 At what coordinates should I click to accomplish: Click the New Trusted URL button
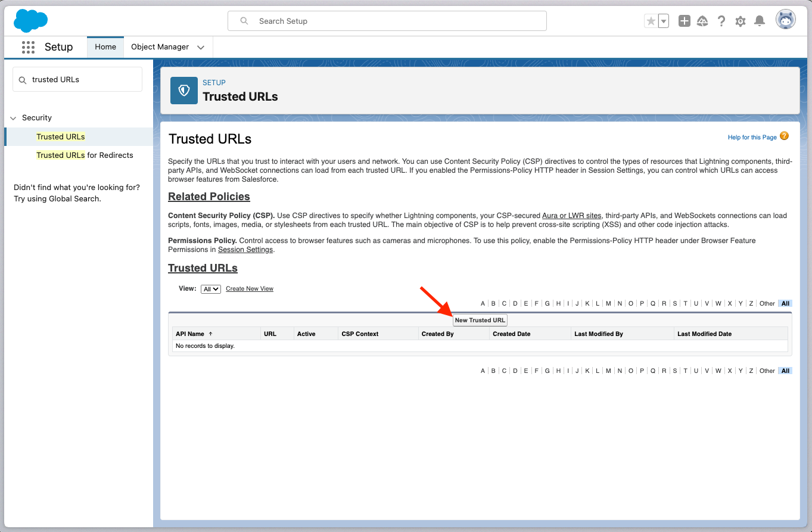pos(480,321)
